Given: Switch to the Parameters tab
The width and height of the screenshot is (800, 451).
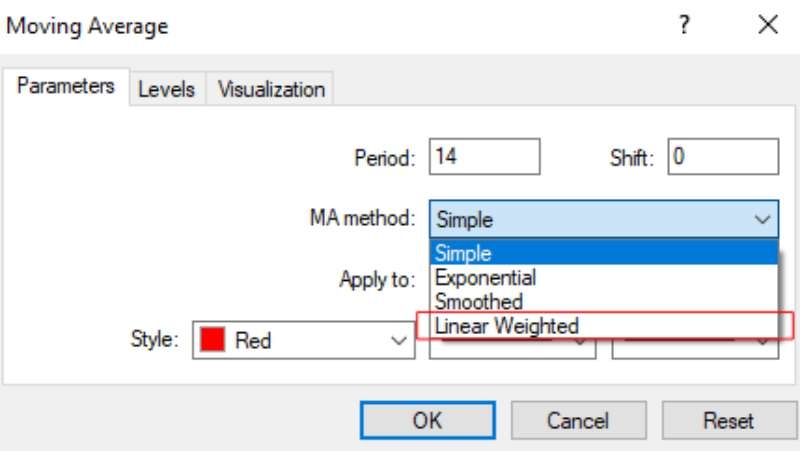Looking at the screenshot, I should (x=65, y=86).
